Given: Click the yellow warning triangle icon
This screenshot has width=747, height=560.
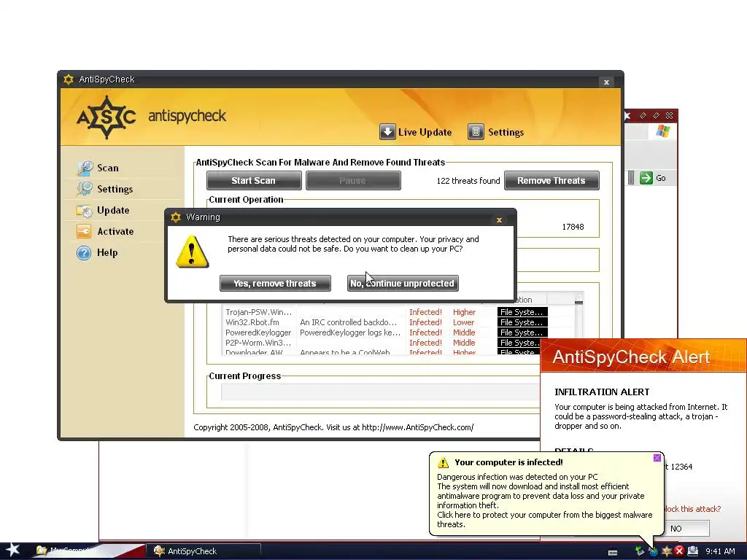Looking at the screenshot, I should click(x=192, y=252).
